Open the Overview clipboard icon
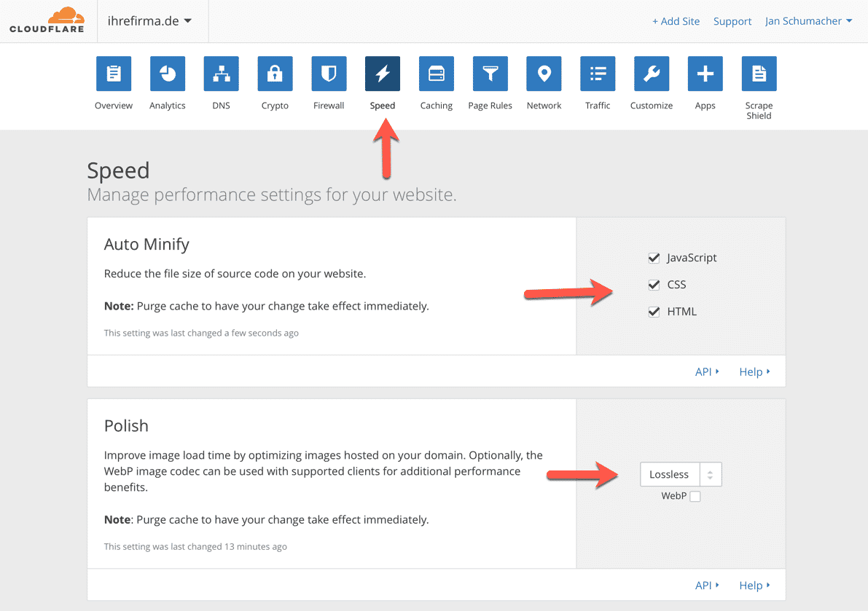Viewport: 868px width, 611px height. 114,74
